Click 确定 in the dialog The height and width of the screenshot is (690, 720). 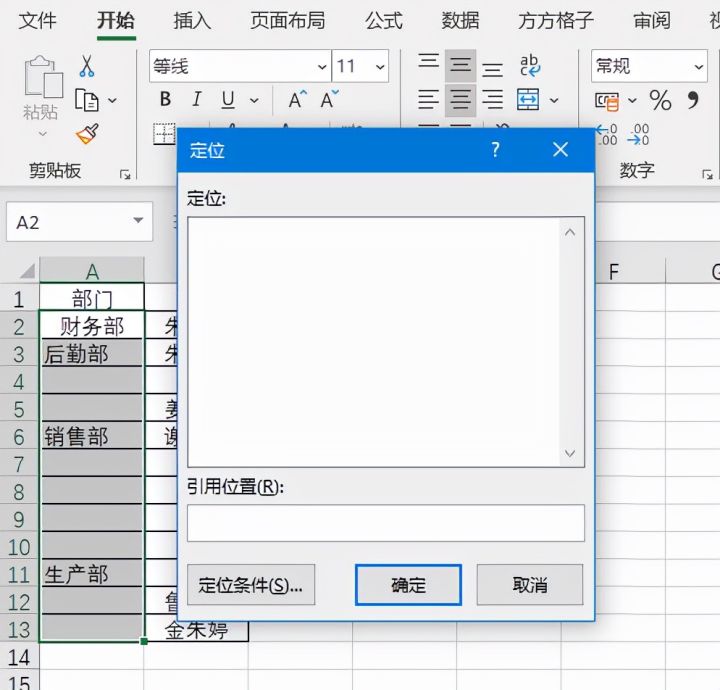408,585
